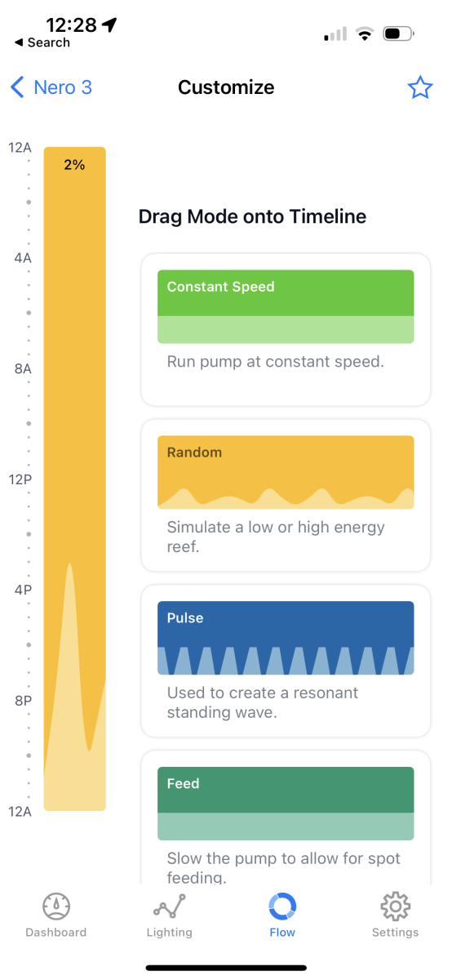Tap the battery status icon
452x980 pixels.
point(398,34)
